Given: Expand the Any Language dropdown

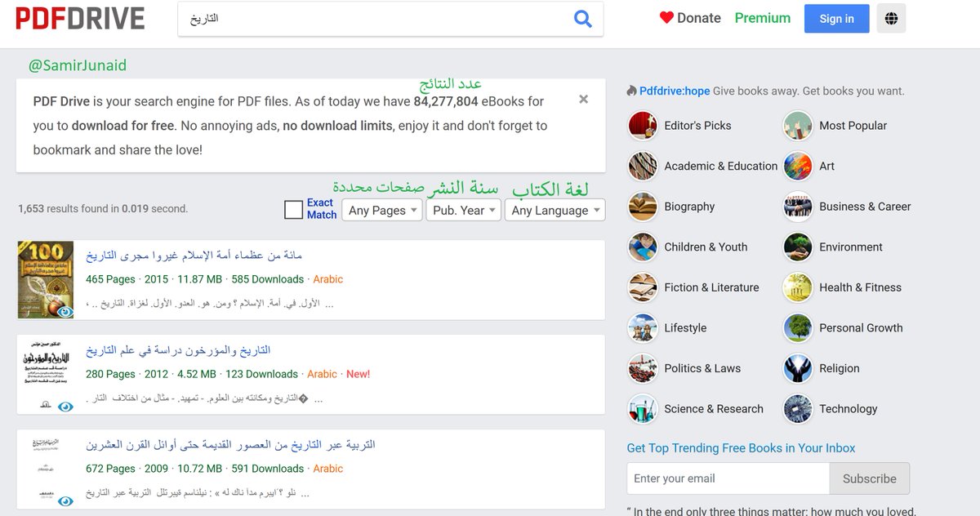Looking at the screenshot, I should click(555, 210).
